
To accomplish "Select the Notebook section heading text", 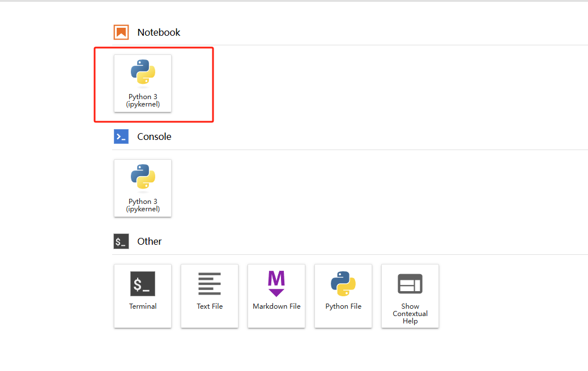I will pos(159,32).
